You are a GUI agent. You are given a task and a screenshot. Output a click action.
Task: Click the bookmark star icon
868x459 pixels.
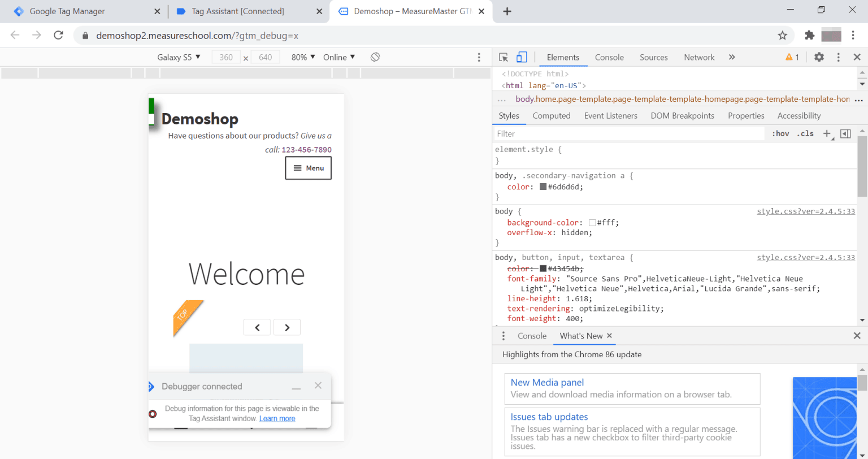point(783,36)
